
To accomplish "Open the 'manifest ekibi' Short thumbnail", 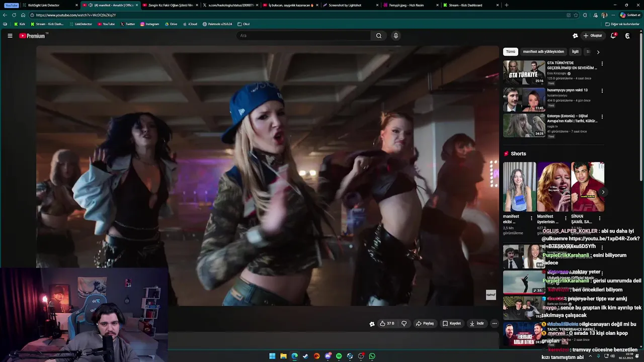I will [519, 187].
